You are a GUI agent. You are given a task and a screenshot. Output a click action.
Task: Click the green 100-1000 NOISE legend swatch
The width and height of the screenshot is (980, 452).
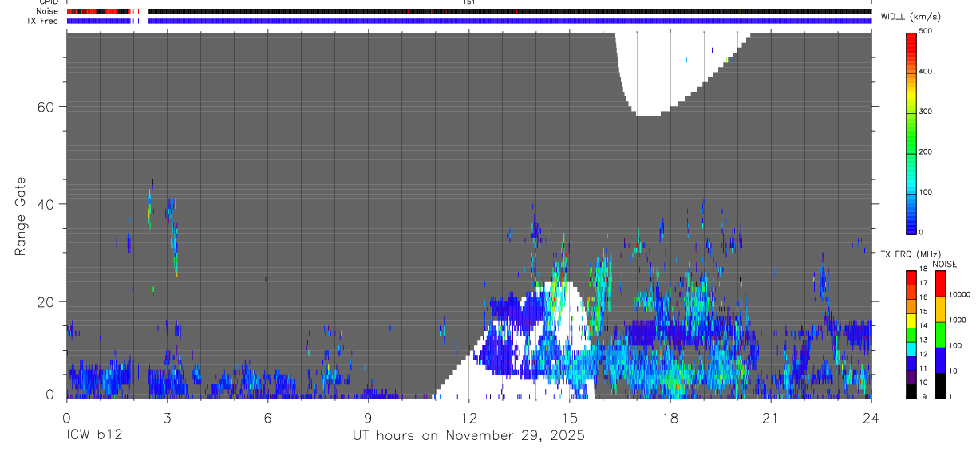[x=939, y=335]
